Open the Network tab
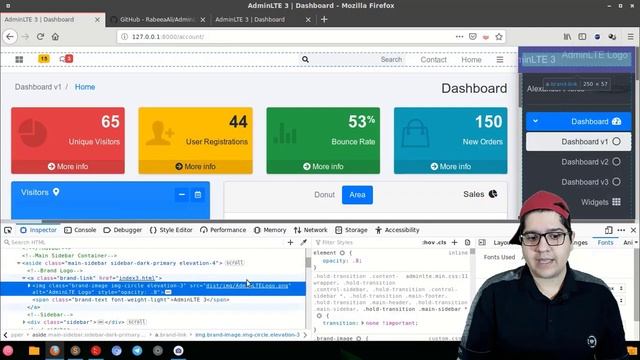 (x=311, y=230)
